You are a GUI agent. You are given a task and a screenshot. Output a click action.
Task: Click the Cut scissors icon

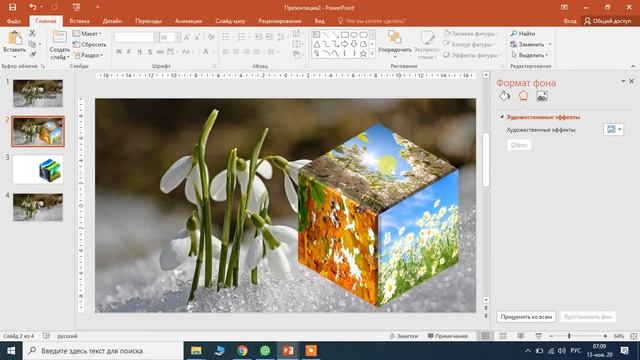point(32,33)
